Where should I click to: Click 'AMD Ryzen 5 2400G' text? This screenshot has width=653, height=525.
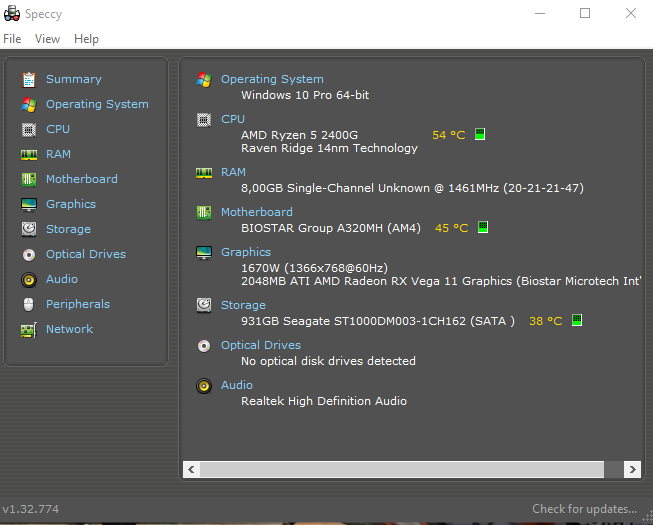pyautogui.click(x=299, y=135)
